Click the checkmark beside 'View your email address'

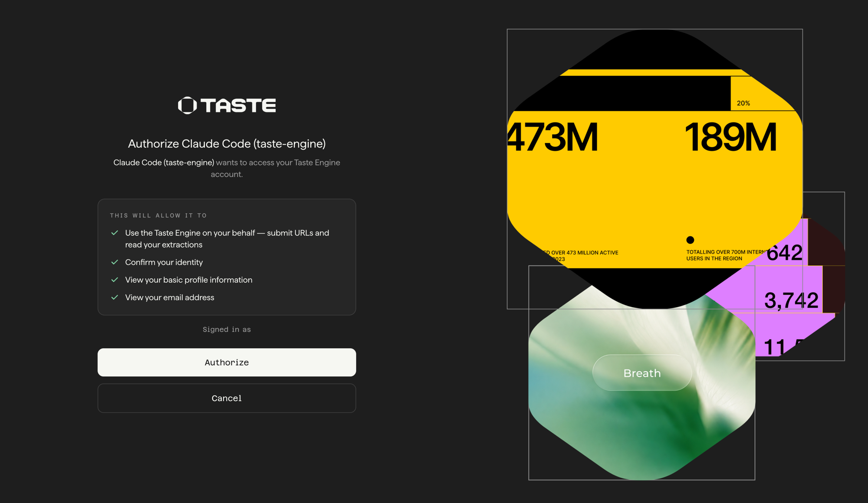point(115,297)
